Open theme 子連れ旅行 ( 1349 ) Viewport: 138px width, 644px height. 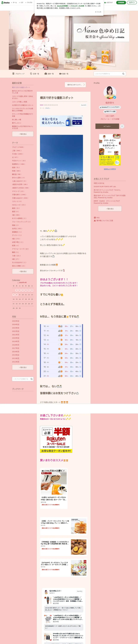[x=19, y=194]
